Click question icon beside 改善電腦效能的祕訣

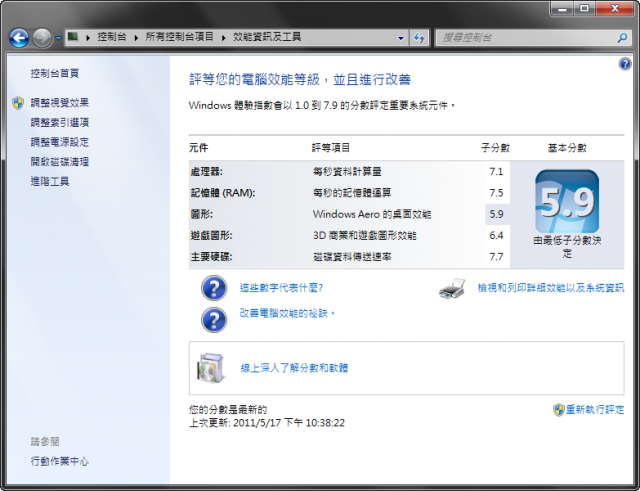(x=214, y=320)
